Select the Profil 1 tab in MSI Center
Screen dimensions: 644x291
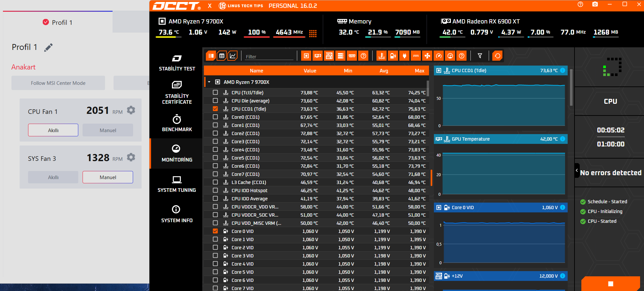coord(58,22)
